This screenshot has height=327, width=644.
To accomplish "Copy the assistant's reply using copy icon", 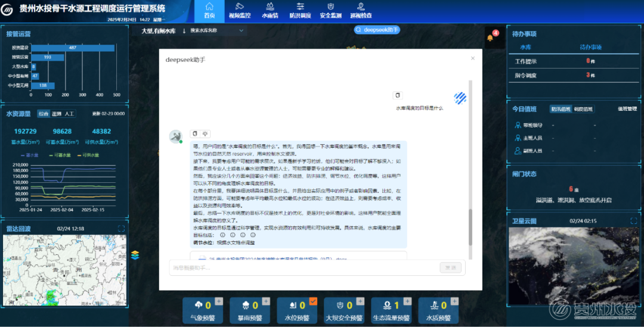I will click(x=195, y=134).
